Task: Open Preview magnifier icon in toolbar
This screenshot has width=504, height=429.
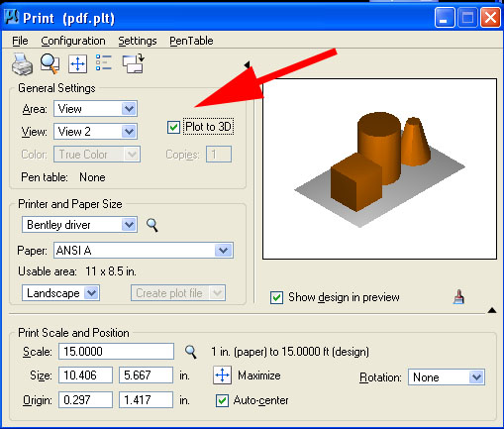Action: pyautogui.click(x=50, y=63)
